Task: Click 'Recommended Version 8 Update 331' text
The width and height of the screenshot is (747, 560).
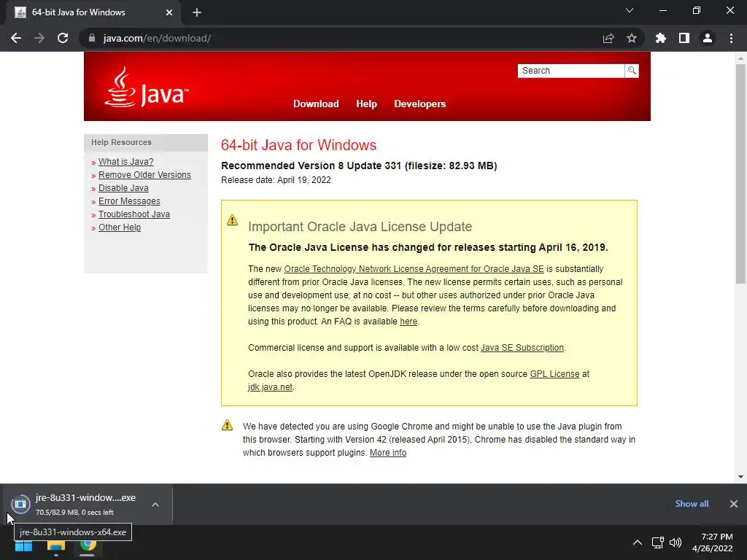Action: [311, 166]
